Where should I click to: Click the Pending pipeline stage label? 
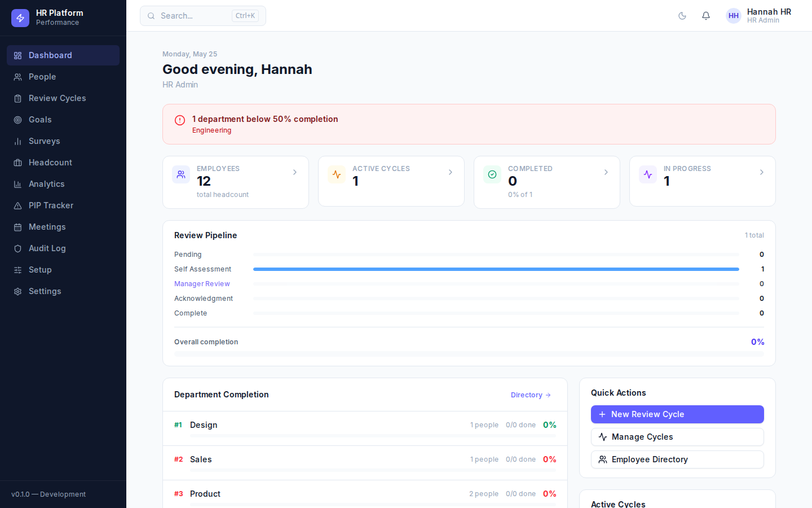point(188,255)
